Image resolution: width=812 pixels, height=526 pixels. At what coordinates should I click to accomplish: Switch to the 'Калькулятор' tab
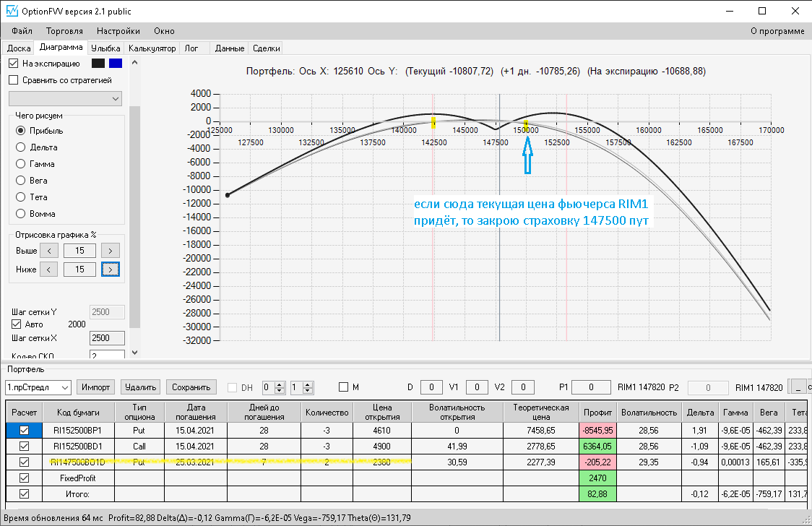pos(152,48)
